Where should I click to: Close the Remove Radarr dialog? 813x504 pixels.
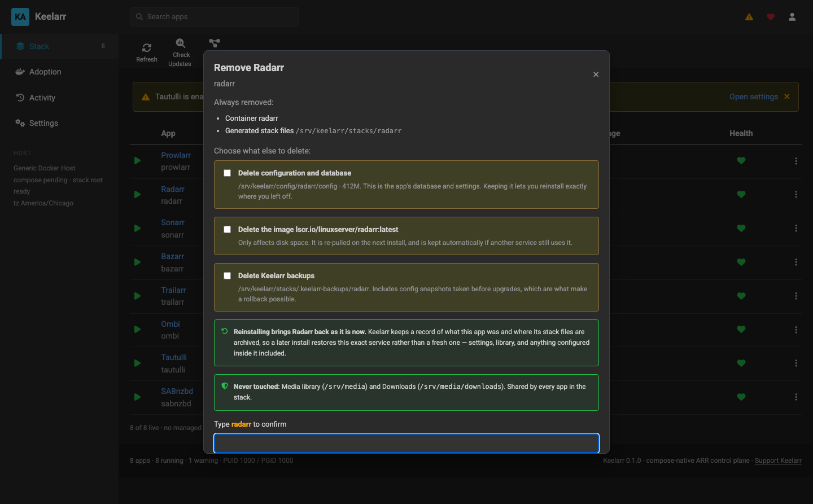pyautogui.click(x=596, y=74)
